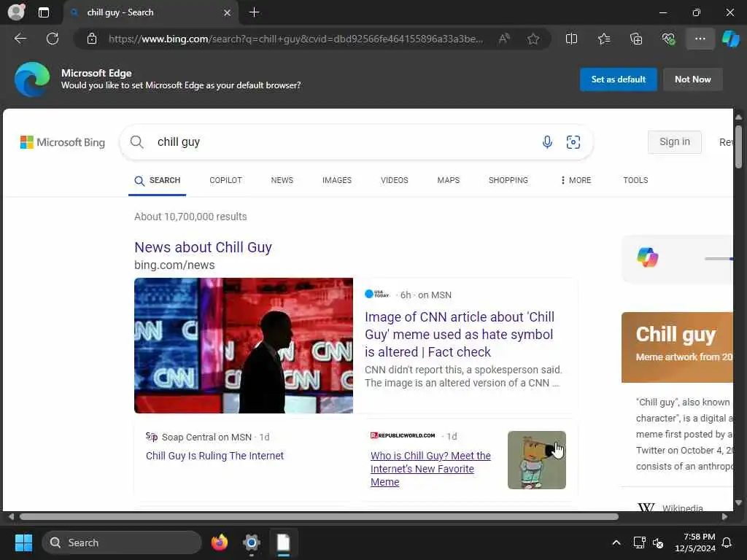747x560 pixels.
Task: Open the notifications bell
Action: point(727,542)
